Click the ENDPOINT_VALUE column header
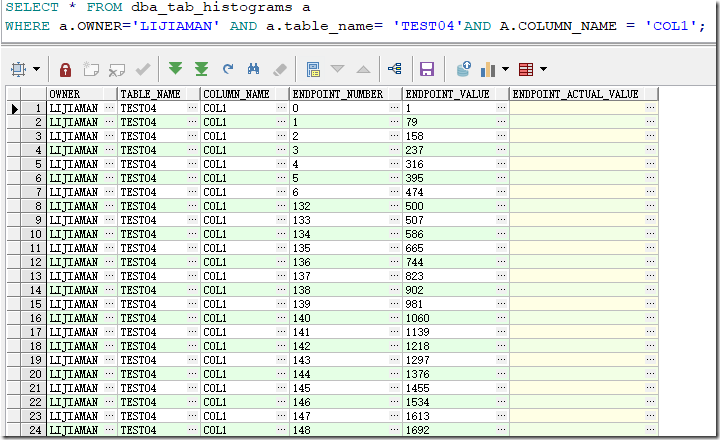Image resolution: width=720 pixels, height=440 pixels. (x=456, y=94)
